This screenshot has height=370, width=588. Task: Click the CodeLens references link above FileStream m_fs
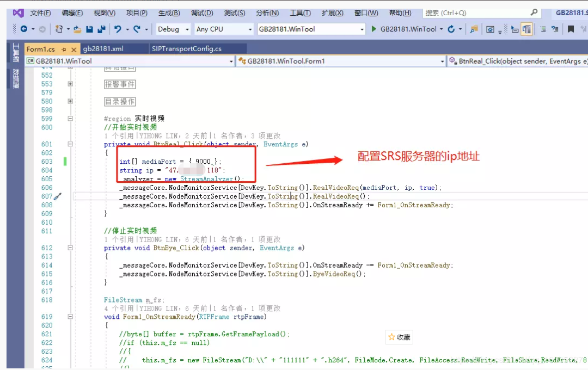coord(119,309)
